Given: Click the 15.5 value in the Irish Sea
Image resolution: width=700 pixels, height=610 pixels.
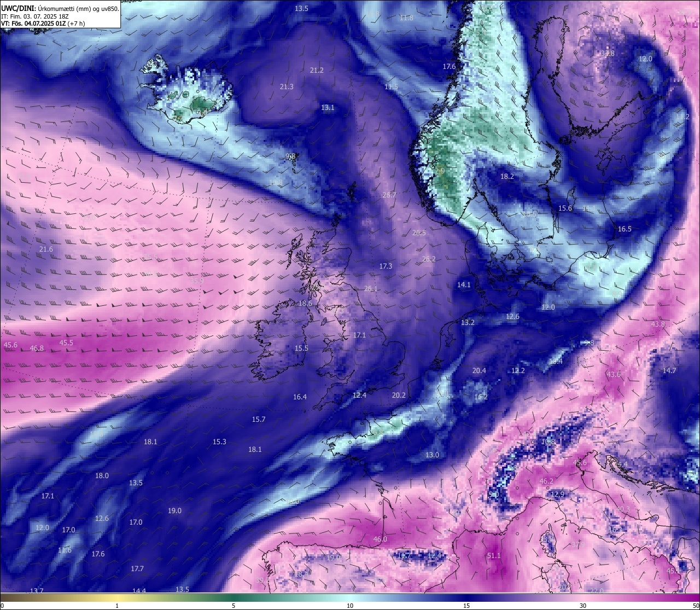Looking at the screenshot, I should (301, 348).
